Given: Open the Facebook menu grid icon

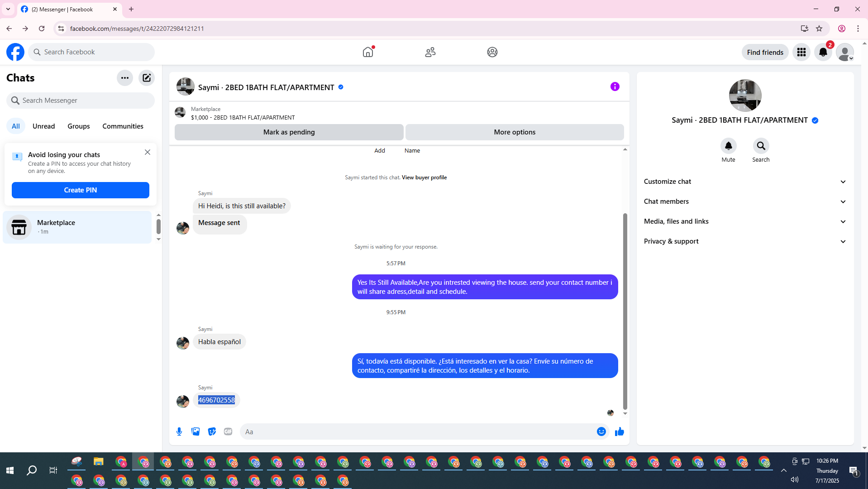Looking at the screenshot, I should pos(801,52).
